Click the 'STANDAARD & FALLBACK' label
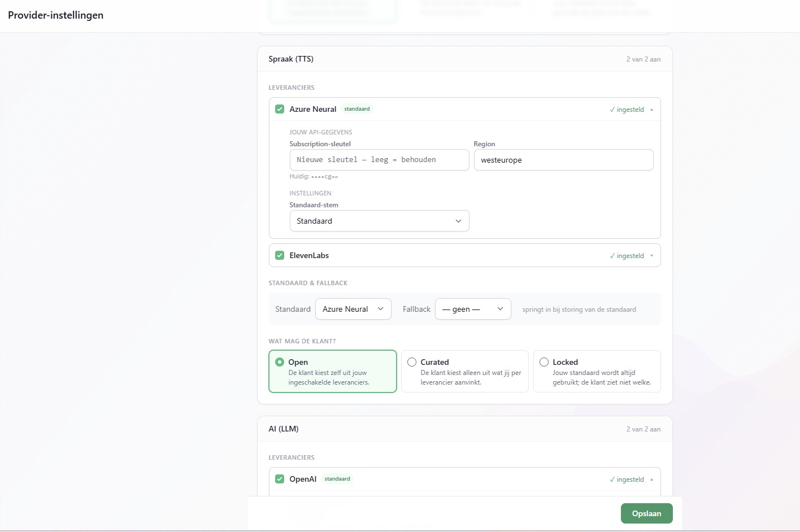The width and height of the screenshot is (800, 532). [x=308, y=283]
